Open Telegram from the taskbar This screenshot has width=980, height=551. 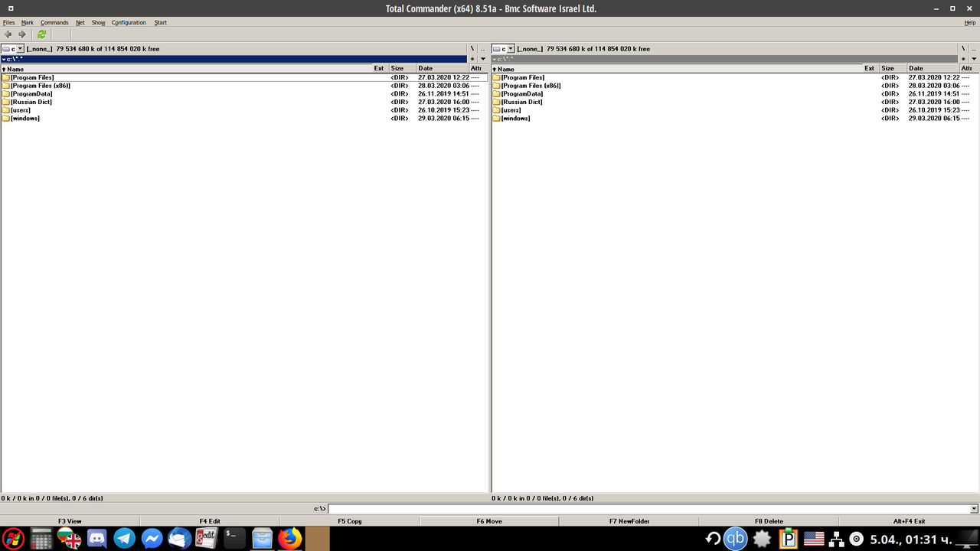[125, 539]
